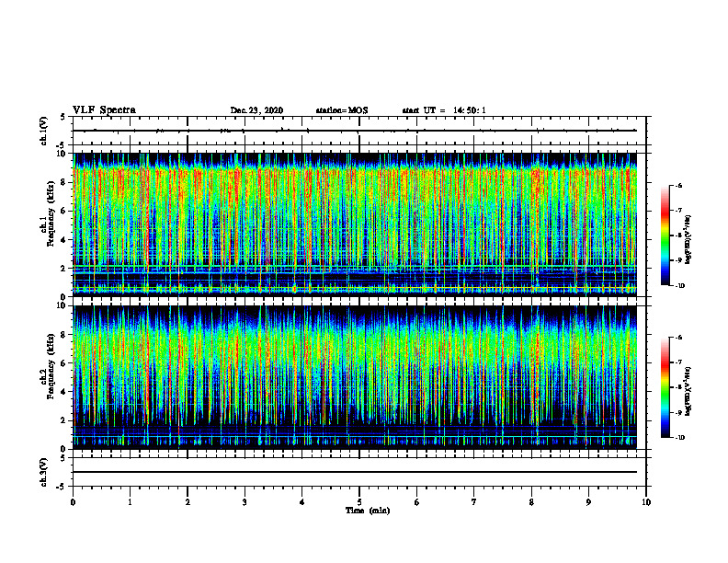Screen dimensions: 728x563
Task: Click the ch.2 frequency tick label "4"
Action: pos(64,392)
